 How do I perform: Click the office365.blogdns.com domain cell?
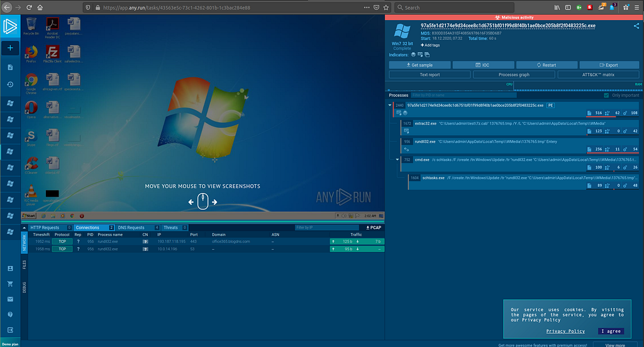(231, 241)
